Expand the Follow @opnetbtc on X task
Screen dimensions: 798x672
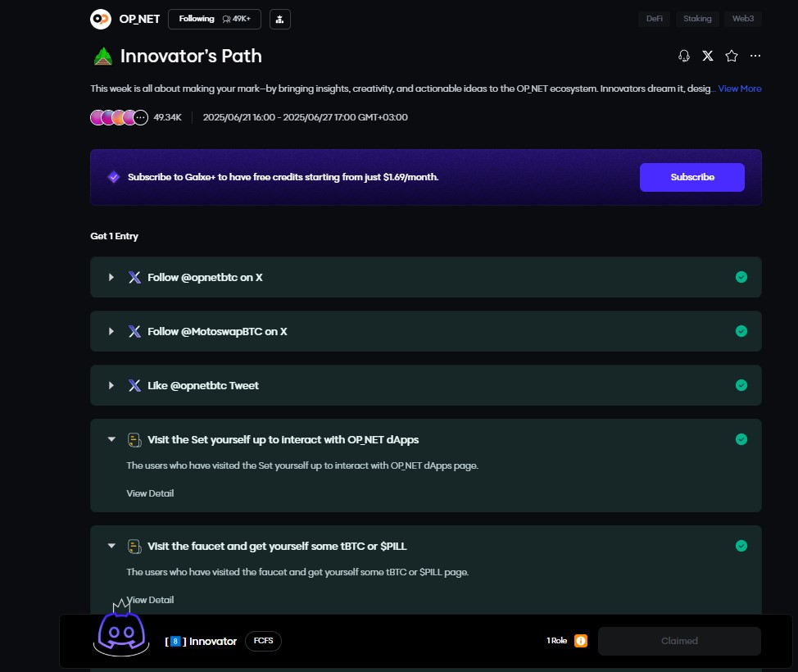111,278
